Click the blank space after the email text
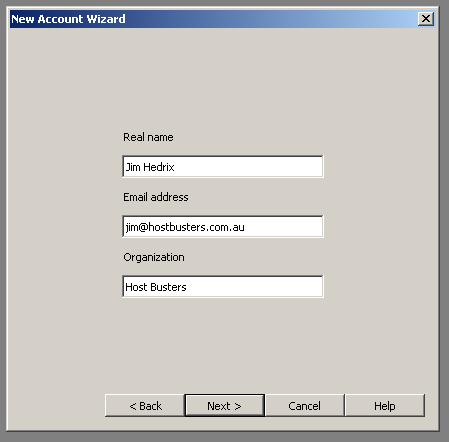Image resolution: width=449 pixels, height=442 pixels. coord(283,226)
